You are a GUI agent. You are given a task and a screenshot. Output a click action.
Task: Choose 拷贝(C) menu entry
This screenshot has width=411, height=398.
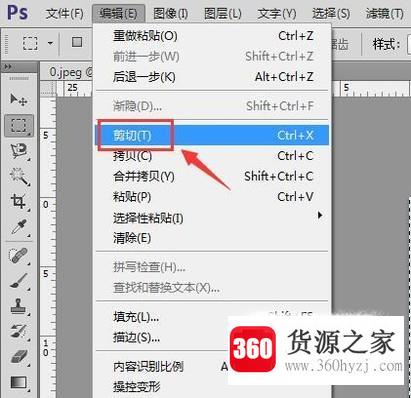pos(213,156)
